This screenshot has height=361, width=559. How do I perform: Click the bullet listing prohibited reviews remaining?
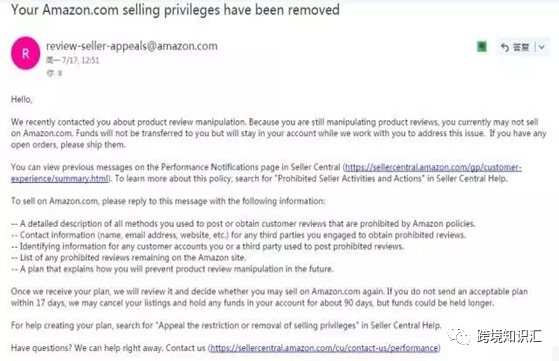pos(128,257)
